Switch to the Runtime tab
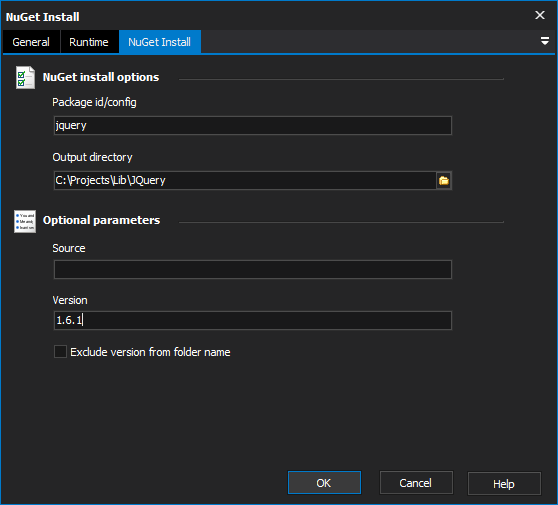 point(89,42)
